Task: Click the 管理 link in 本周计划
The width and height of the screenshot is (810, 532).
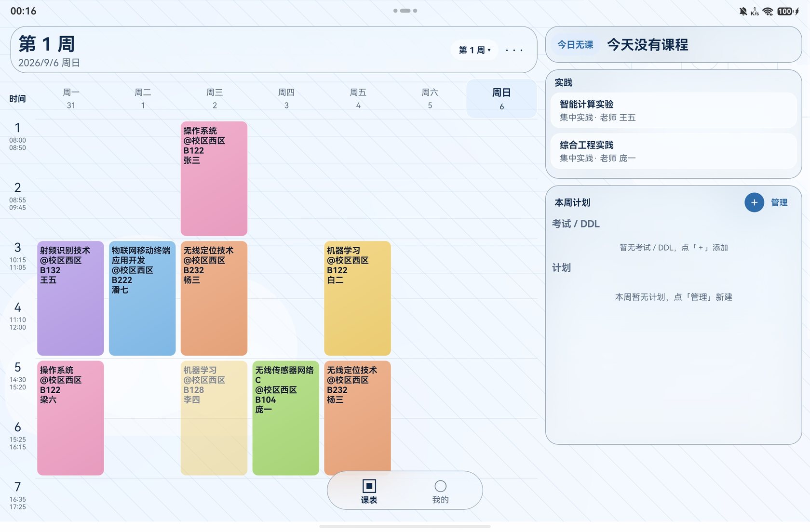Action: 779,202
